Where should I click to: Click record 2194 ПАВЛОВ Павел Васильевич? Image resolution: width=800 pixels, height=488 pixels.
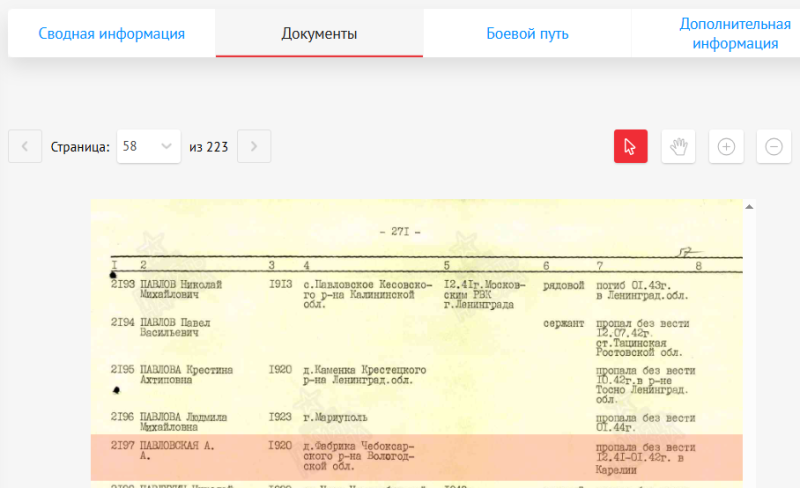point(180,330)
